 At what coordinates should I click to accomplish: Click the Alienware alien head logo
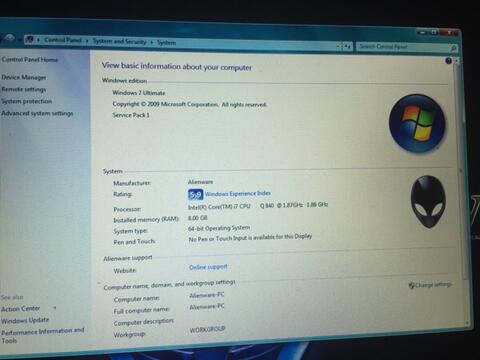point(428,201)
